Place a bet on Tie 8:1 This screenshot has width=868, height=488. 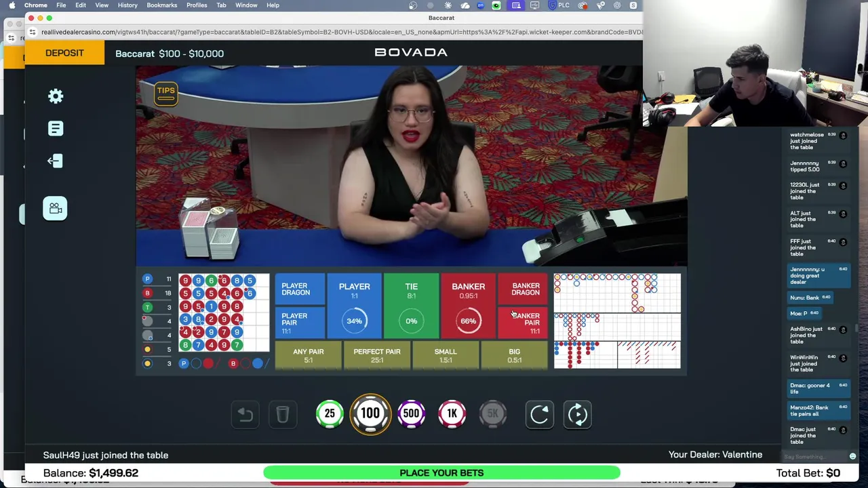point(411,306)
